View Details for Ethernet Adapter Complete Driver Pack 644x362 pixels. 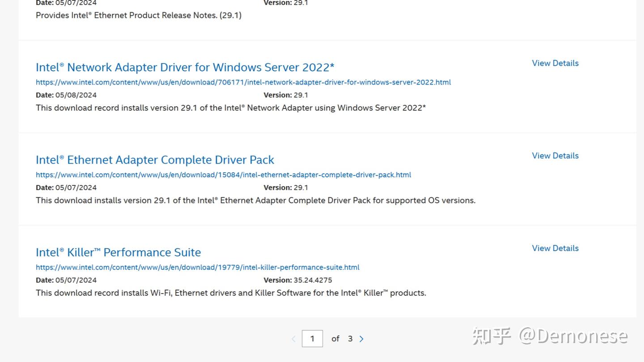click(x=555, y=156)
